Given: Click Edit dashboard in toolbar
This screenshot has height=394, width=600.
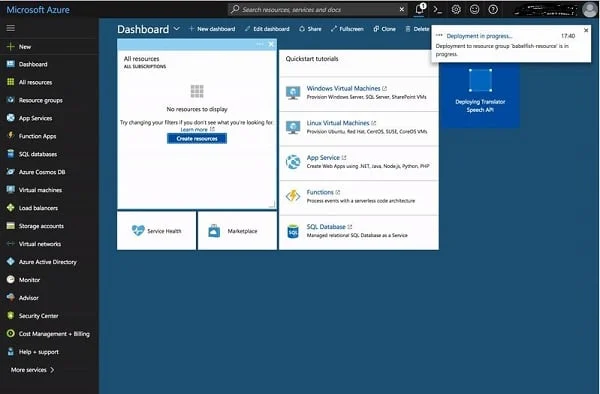Looking at the screenshot, I should (267, 29).
